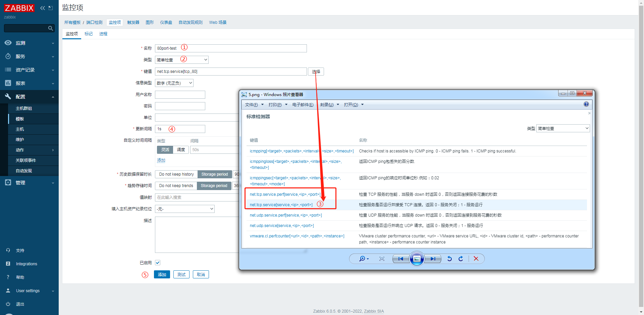644x315 pixels.
Task: Click the bar chart icon for 报表 menu
Action: coord(8,83)
